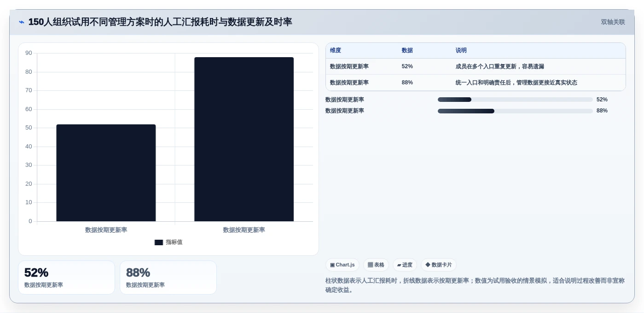Image resolution: width=644 pixels, height=313 pixels.
Task: Click the y-axis label 90
Action: click(29, 53)
